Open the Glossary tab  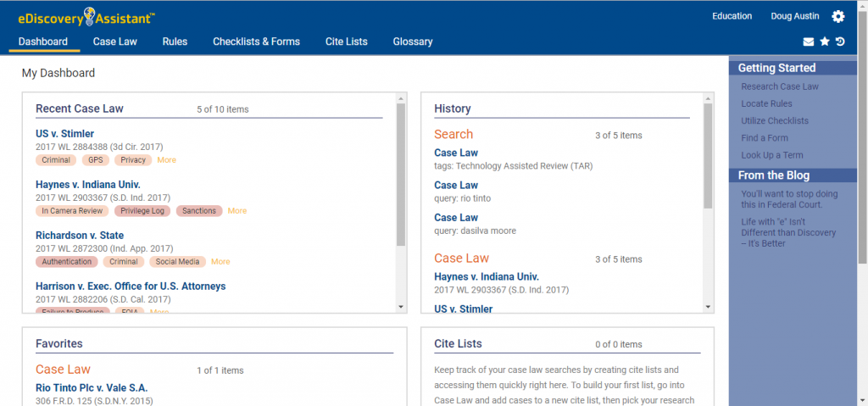(x=413, y=42)
